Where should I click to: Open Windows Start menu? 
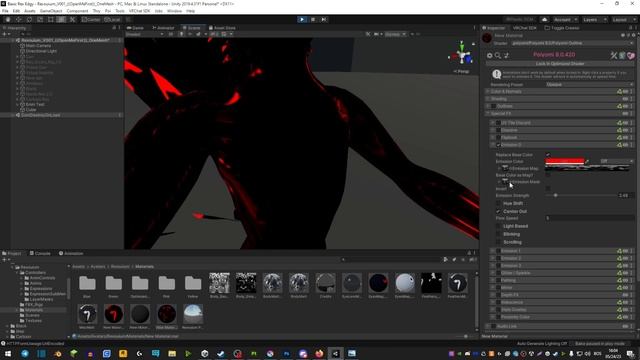8,353
